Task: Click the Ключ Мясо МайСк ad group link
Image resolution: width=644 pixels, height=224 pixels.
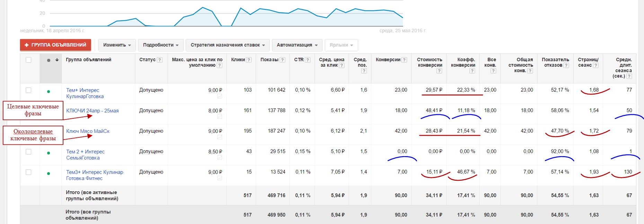Action: 88,131
